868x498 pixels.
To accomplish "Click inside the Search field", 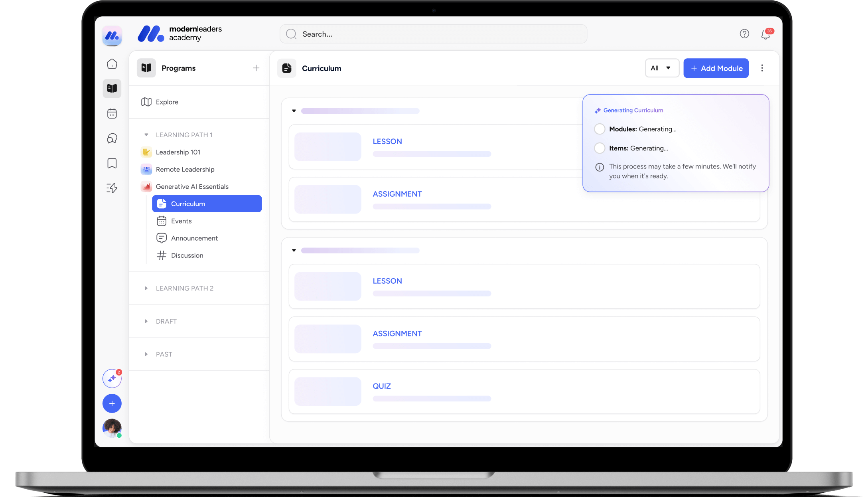I will [x=433, y=34].
